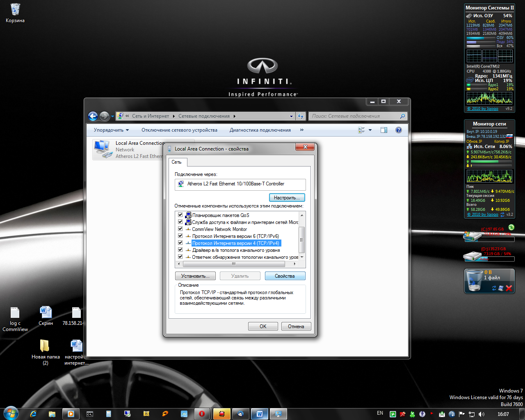Click Копир. IP in network monitor gadget
Image resolution: width=525 pixels, height=420 pixels.
pos(502,142)
